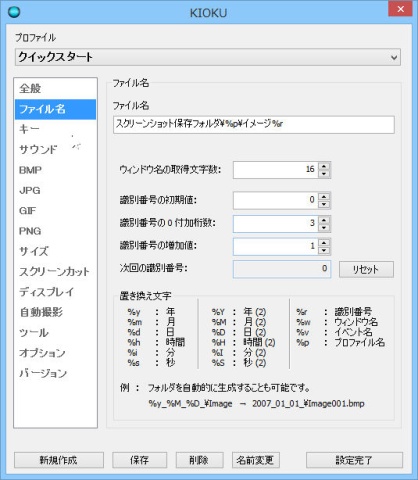Image resolution: width=418 pixels, height=480 pixels.
Task: Open the 自動撮影 settings page
Action: (55, 312)
